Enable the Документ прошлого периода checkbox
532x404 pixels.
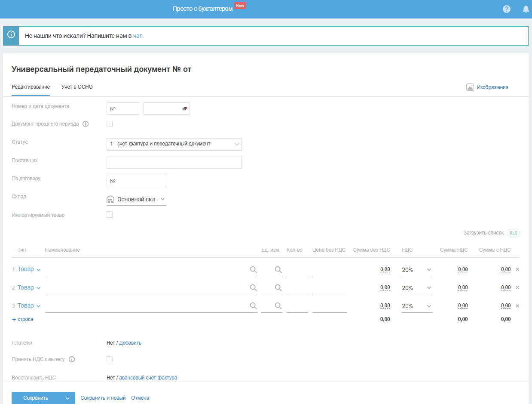pyautogui.click(x=110, y=124)
